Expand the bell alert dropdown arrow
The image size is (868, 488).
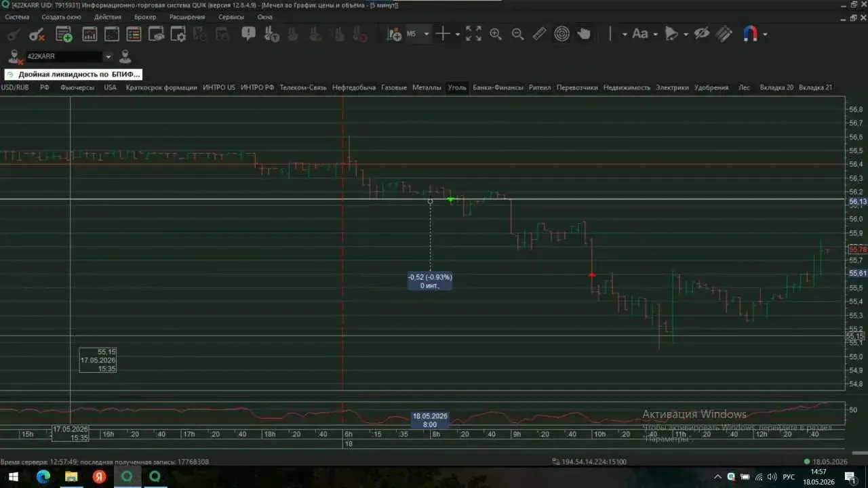pos(686,35)
